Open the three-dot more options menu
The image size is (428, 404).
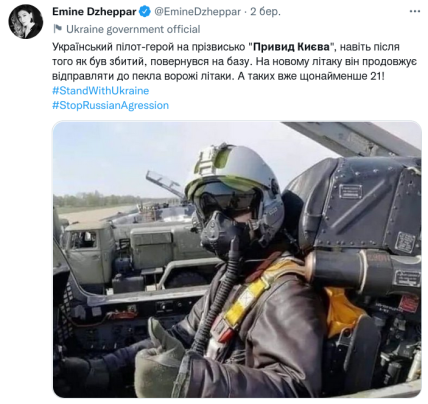[415, 11]
